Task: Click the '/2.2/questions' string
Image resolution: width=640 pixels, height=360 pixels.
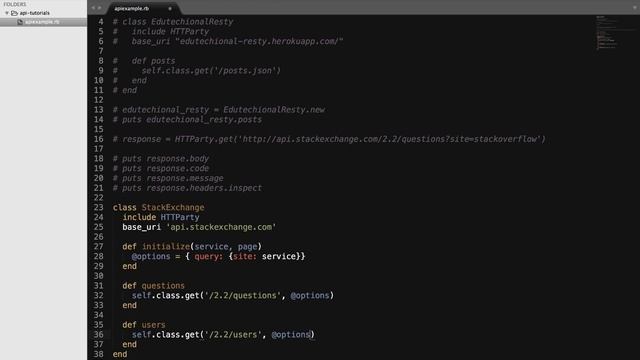Action: coord(242,296)
